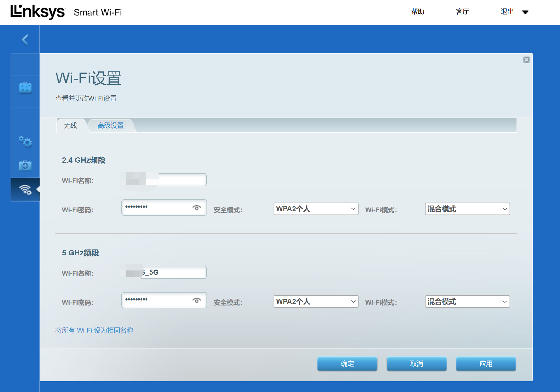Click the back arrow above the sidebar
This screenshot has width=560, height=392.
25,40
